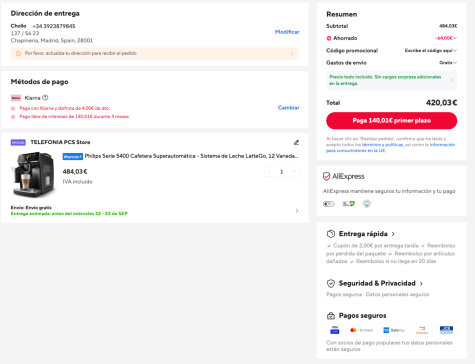Viewport: 475px width, 364px height.
Task: Click the Entrega rápida box icon
Action: 331,234
